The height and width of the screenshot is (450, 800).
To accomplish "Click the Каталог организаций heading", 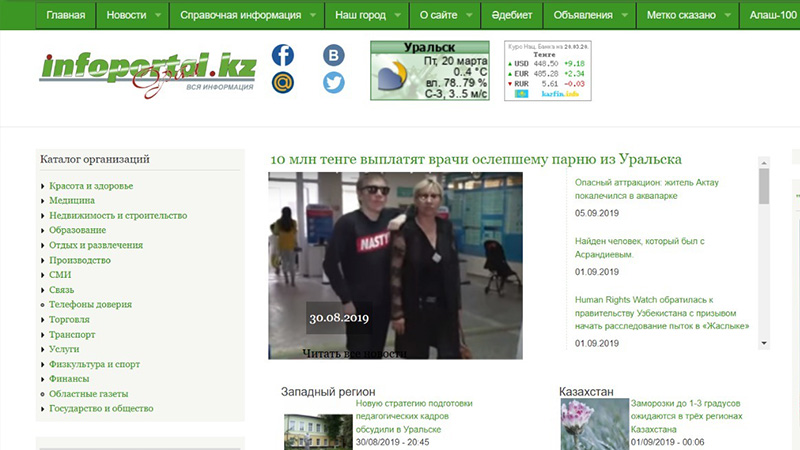I will 95,159.
